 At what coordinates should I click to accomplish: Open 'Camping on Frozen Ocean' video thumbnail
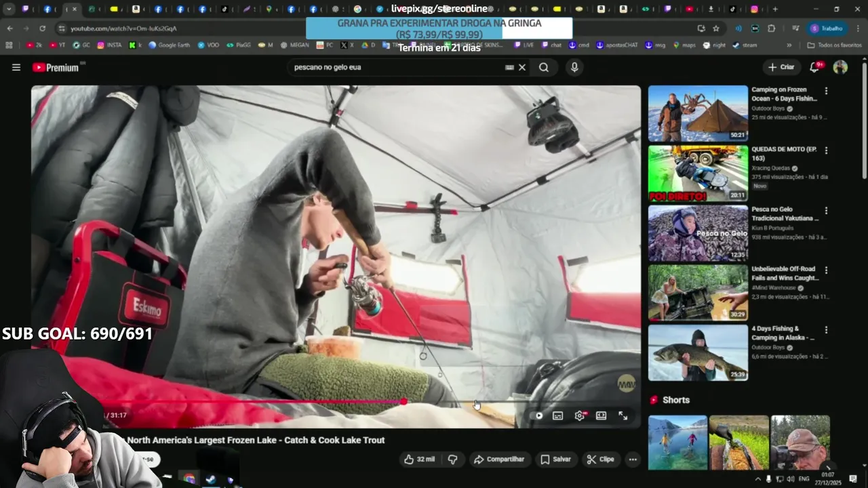coord(698,113)
